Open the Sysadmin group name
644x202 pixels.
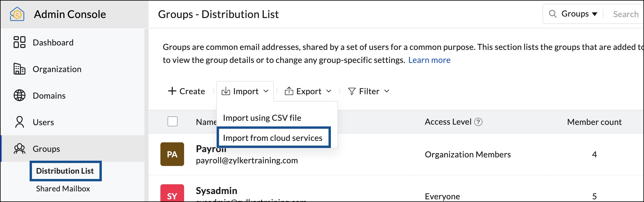coord(216,190)
